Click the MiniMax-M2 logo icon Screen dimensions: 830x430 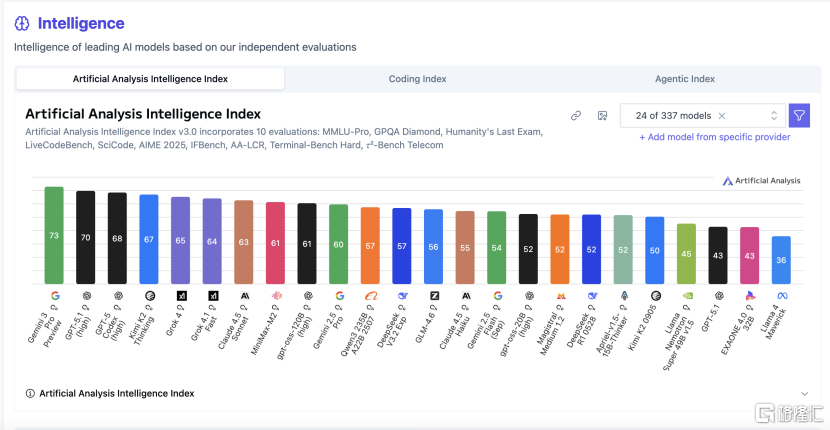276,296
